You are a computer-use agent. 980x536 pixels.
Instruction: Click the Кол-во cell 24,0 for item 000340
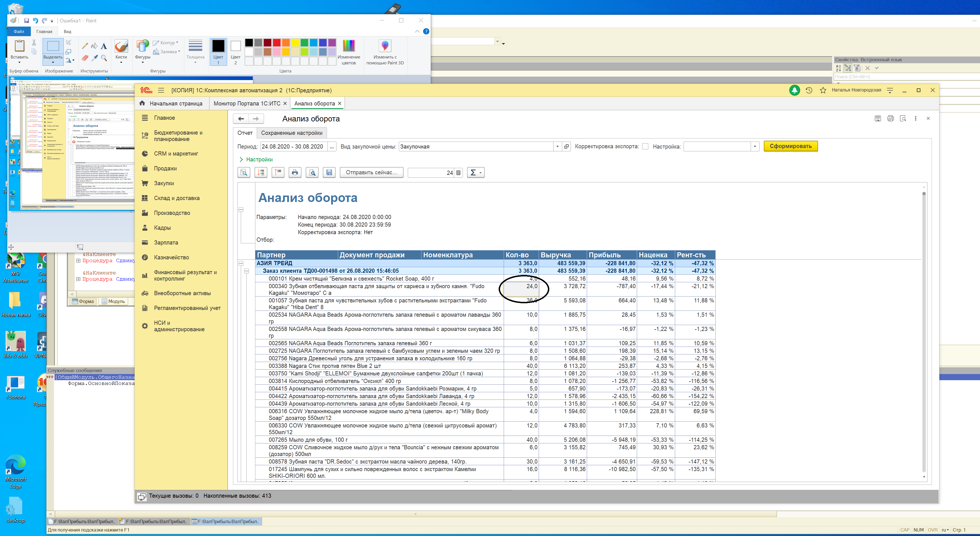pos(521,290)
